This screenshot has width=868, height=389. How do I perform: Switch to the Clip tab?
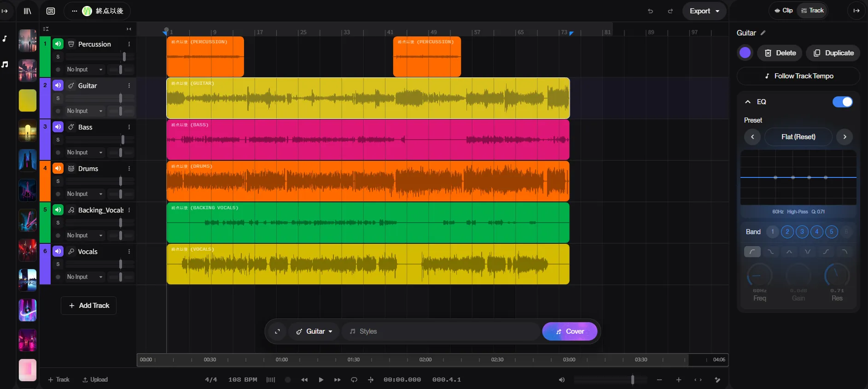[783, 11]
